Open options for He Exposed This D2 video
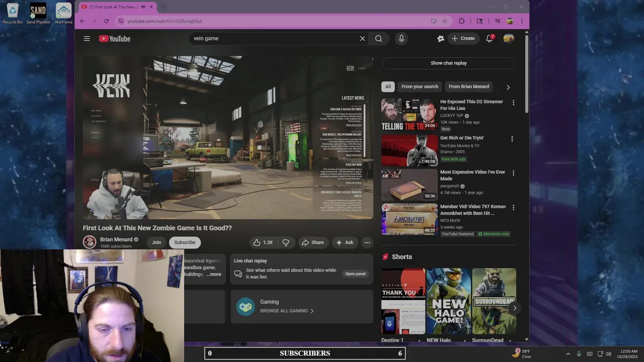The image size is (644, 362). (513, 103)
